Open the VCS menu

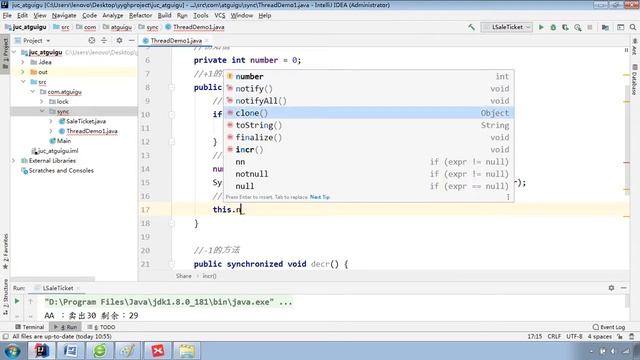point(220,16)
